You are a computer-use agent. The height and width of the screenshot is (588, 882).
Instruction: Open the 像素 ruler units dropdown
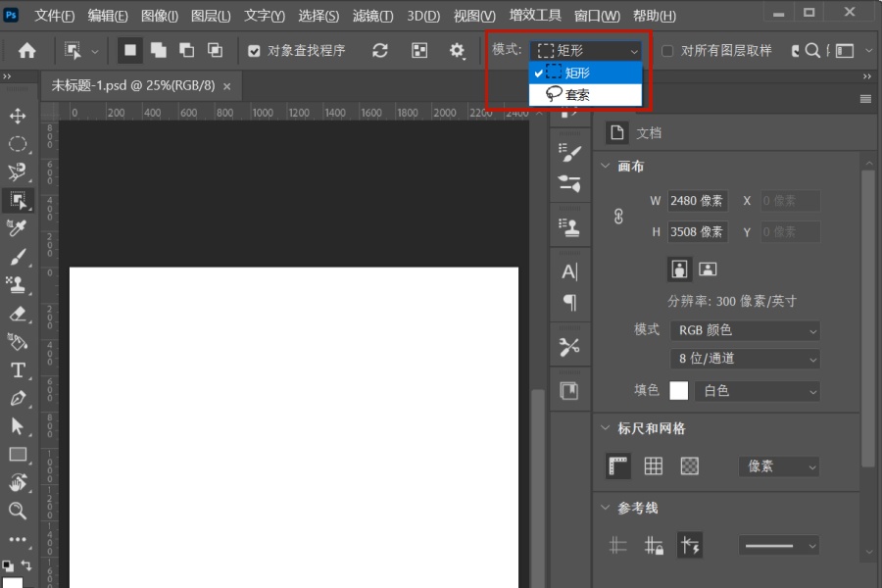pyautogui.click(x=778, y=465)
